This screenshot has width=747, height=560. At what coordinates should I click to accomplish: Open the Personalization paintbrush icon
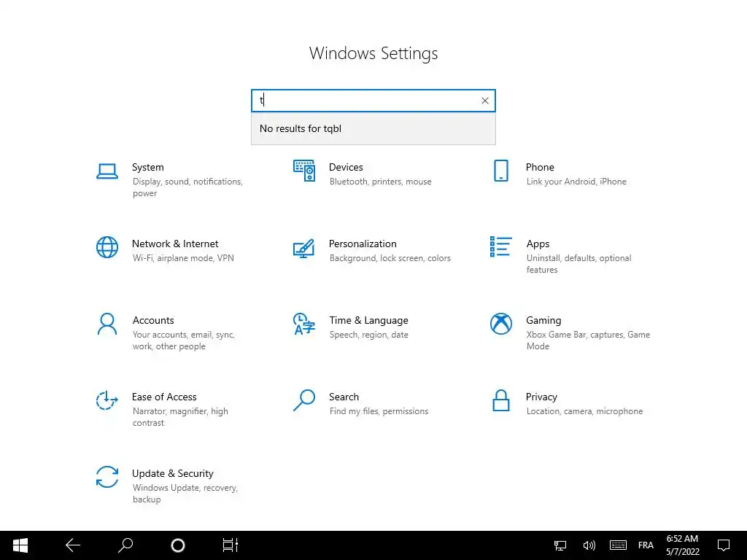click(x=304, y=248)
